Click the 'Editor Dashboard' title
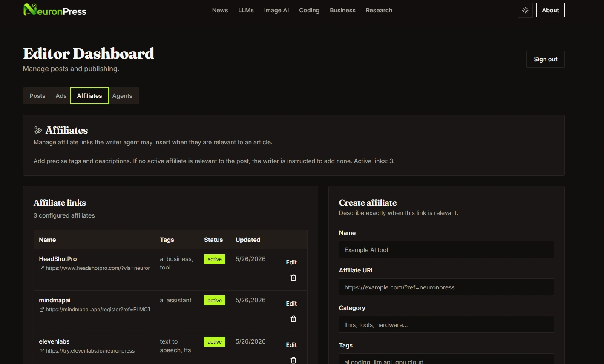Screen dimensions: 604x364 pyautogui.click(x=89, y=54)
